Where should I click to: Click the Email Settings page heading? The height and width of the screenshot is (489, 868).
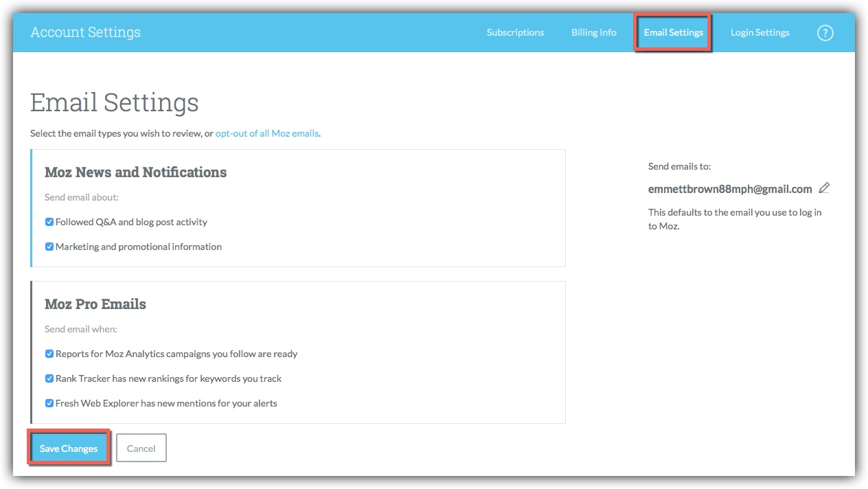115,102
